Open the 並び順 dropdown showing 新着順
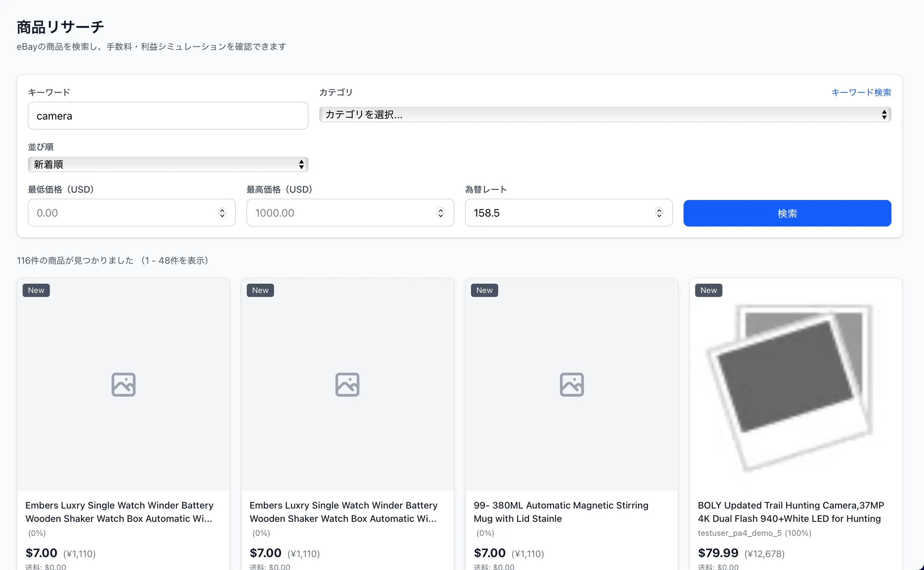This screenshot has width=924, height=570. (168, 164)
